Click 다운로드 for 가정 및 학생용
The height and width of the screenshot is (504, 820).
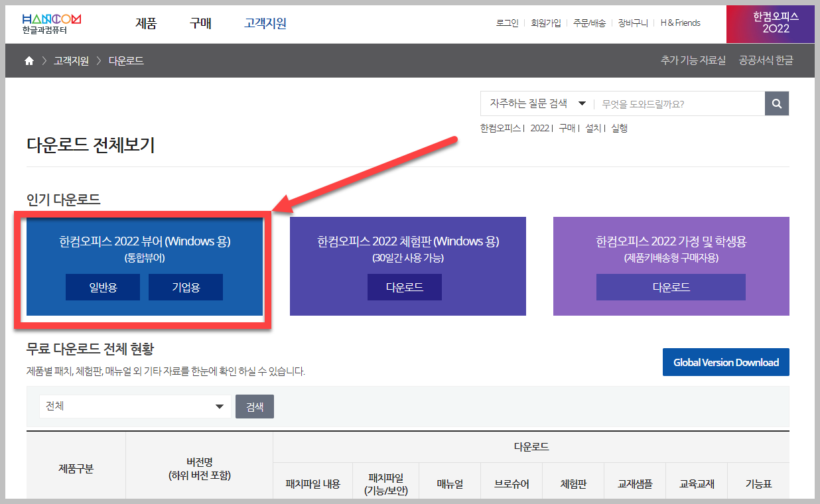click(671, 287)
